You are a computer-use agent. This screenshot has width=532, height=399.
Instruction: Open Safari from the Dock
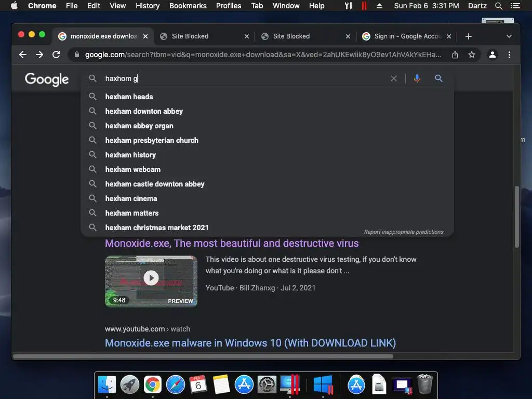176,385
